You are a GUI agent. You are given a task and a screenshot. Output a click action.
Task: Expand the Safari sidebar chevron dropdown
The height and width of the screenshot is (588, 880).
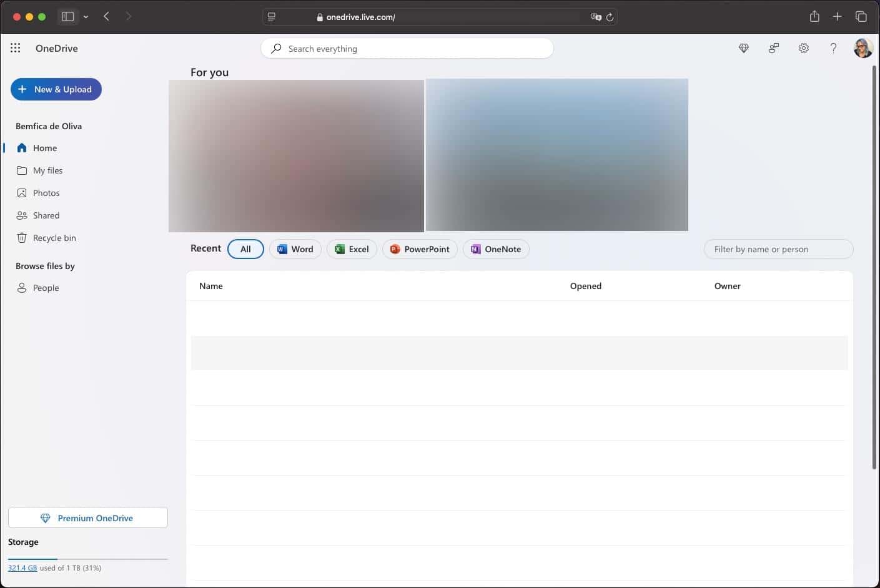pyautogui.click(x=86, y=17)
